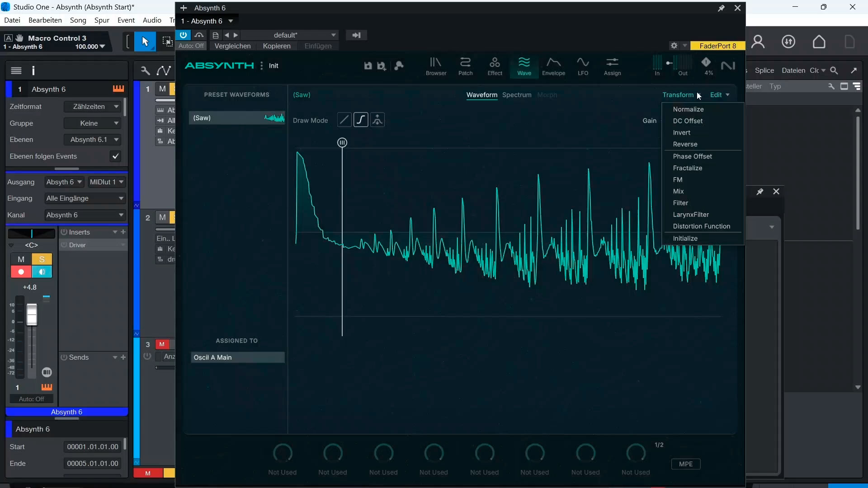Open the Absynth Browser panel
The image size is (868, 488).
(435, 66)
